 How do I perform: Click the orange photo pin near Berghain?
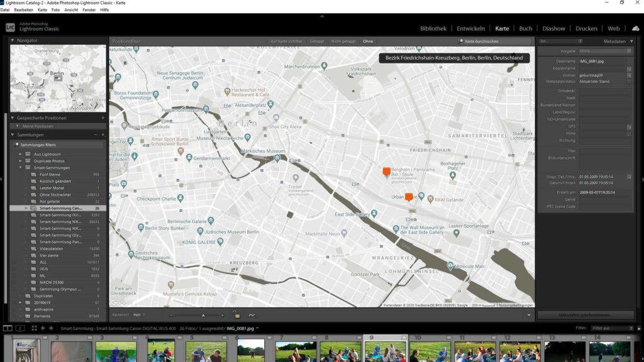tap(387, 171)
